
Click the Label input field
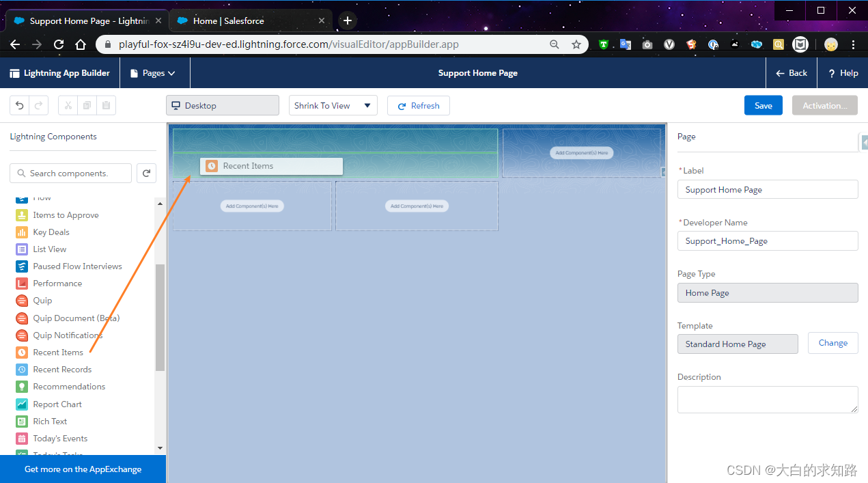pyautogui.click(x=768, y=190)
